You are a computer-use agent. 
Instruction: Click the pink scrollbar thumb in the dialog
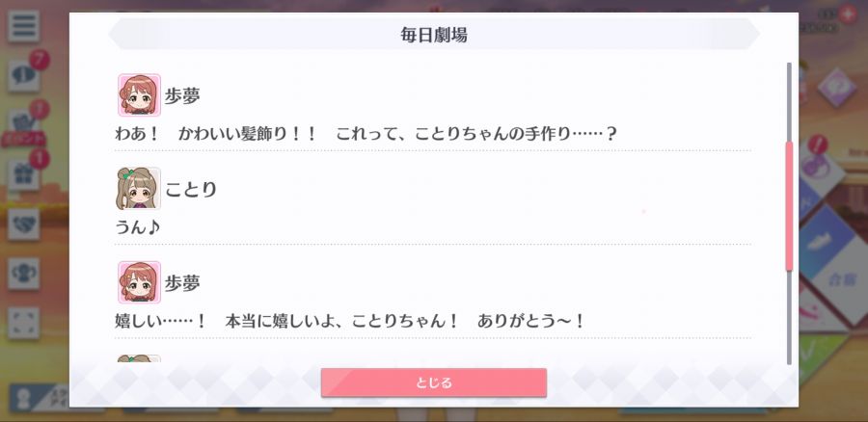coord(789,206)
